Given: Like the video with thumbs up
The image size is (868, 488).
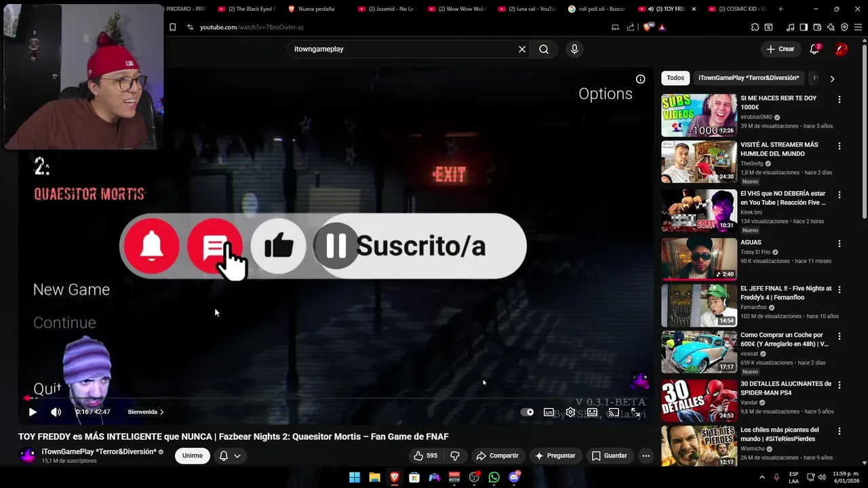Looking at the screenshot, I should (425, 455).
